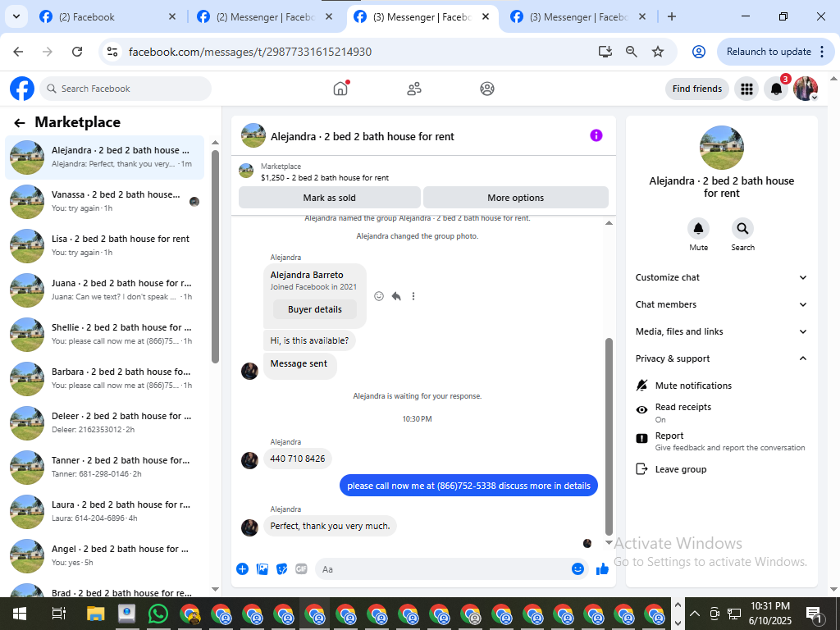
Task: Focus the Search Facebook field
Action: tap(126, 89)
